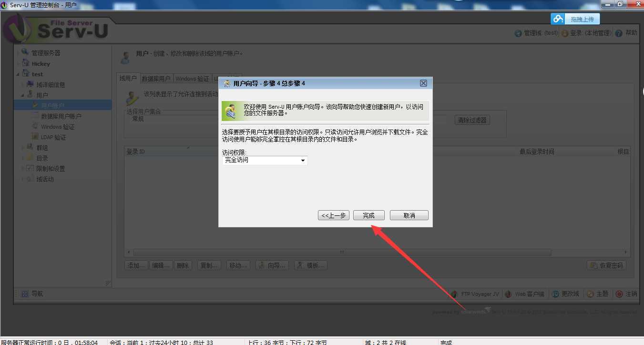This screenshot has width=644, height=345.
Task: Open FTP Voyager JV from bottom bar
Action: point(475,294)
